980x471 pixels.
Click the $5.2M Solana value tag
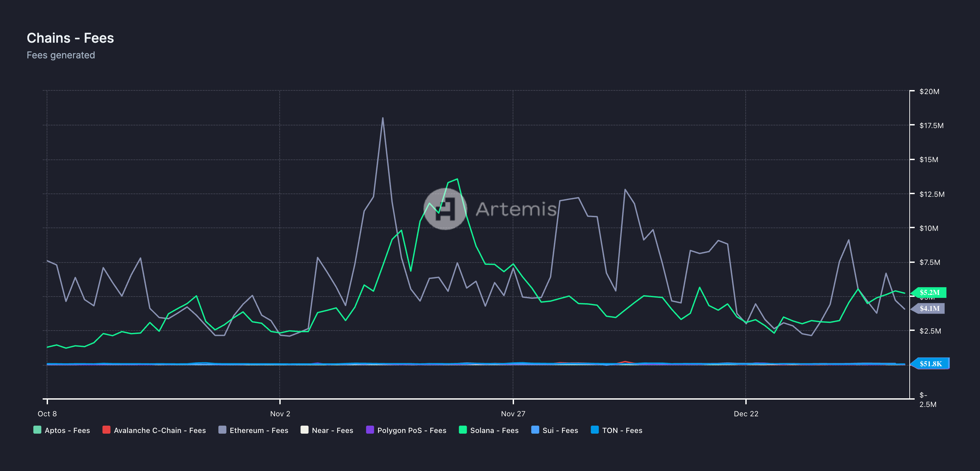(x=929, y=293)
